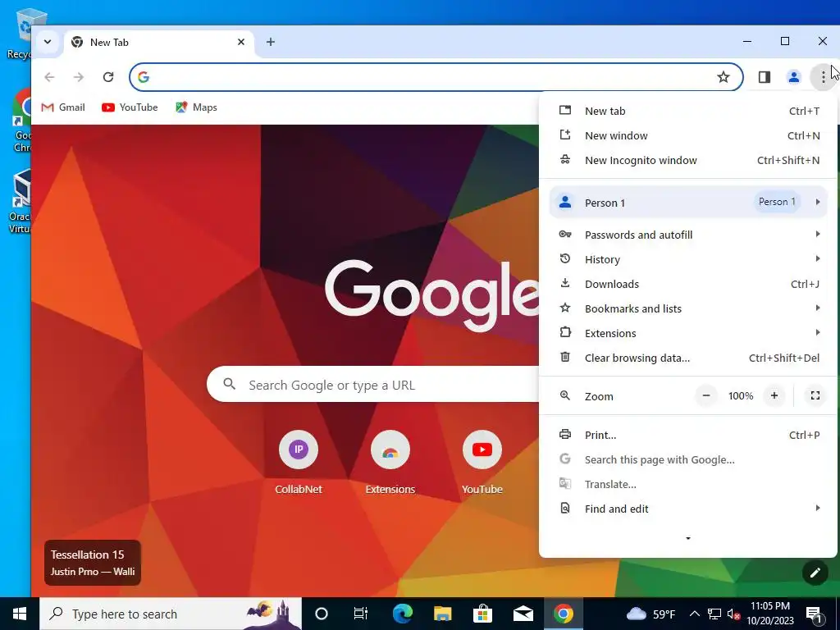Reload the page with the refresh icon
The height and width of the screenshot is (630, 840).
point(108,77)
